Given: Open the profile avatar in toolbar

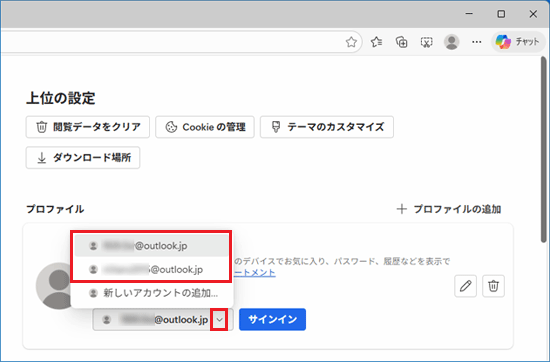Looking at the screenshot, I should click(451, 42).
